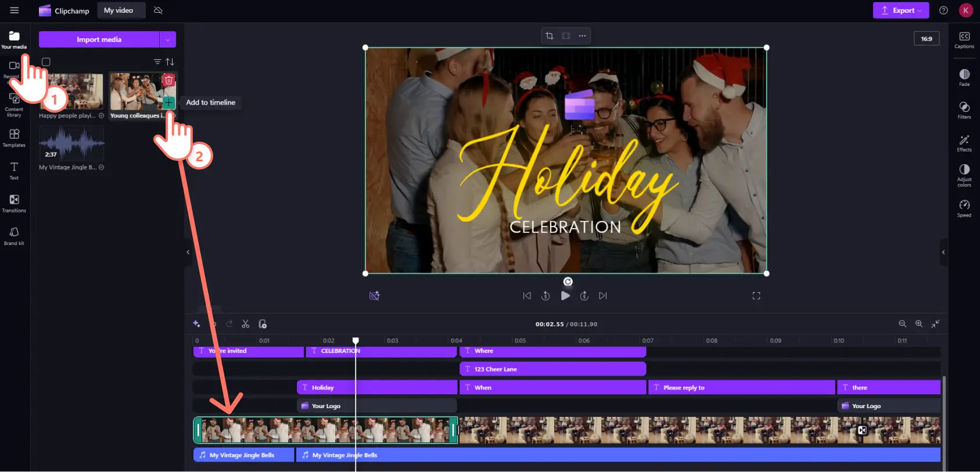Split clip with scissors tool
This screenshot has height=472, width=980.
point(246,324)
